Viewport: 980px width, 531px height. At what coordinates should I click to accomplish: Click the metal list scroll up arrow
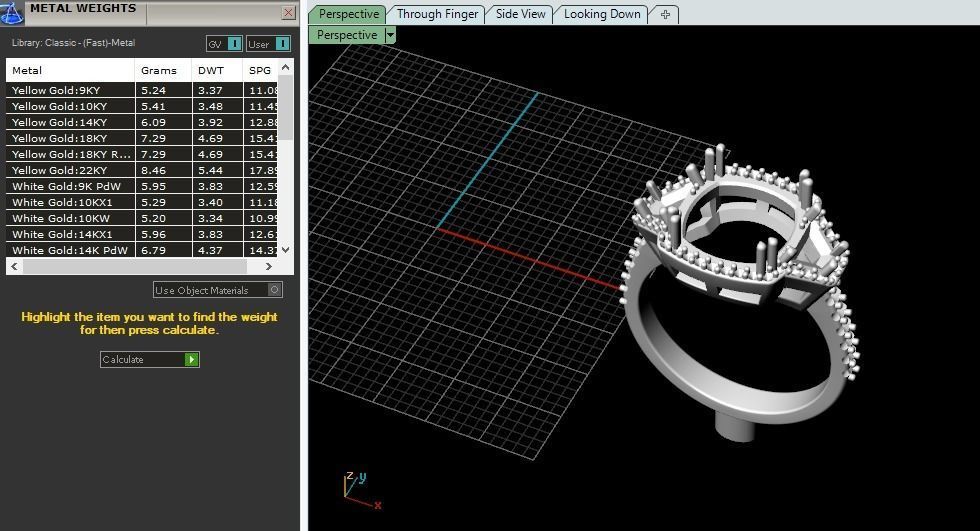[x=286, y=67]
